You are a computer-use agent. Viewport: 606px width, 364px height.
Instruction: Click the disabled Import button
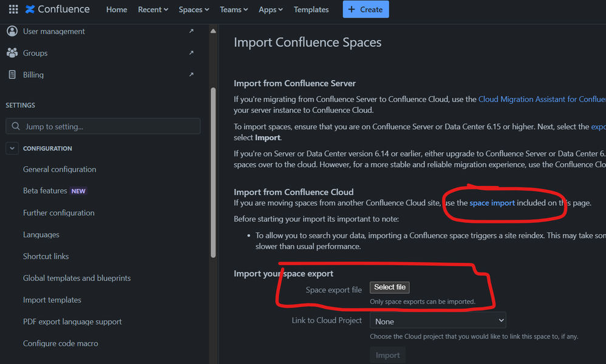tap(387, 355)
